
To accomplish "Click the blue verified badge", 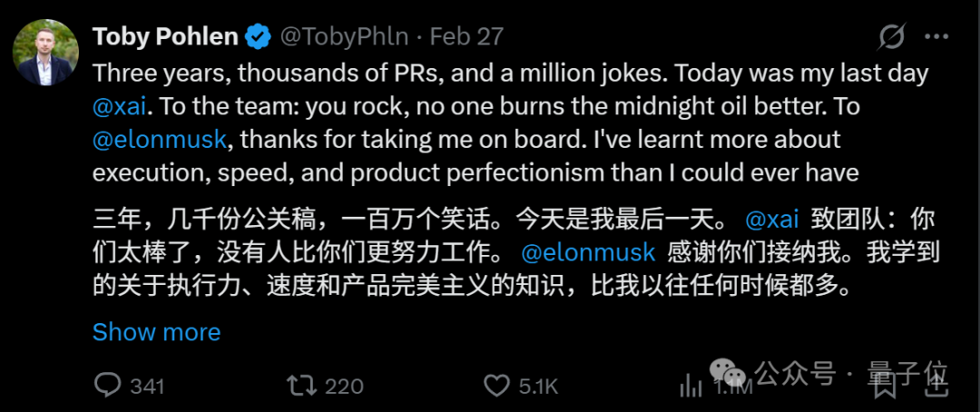I will [x=258, y=37].
